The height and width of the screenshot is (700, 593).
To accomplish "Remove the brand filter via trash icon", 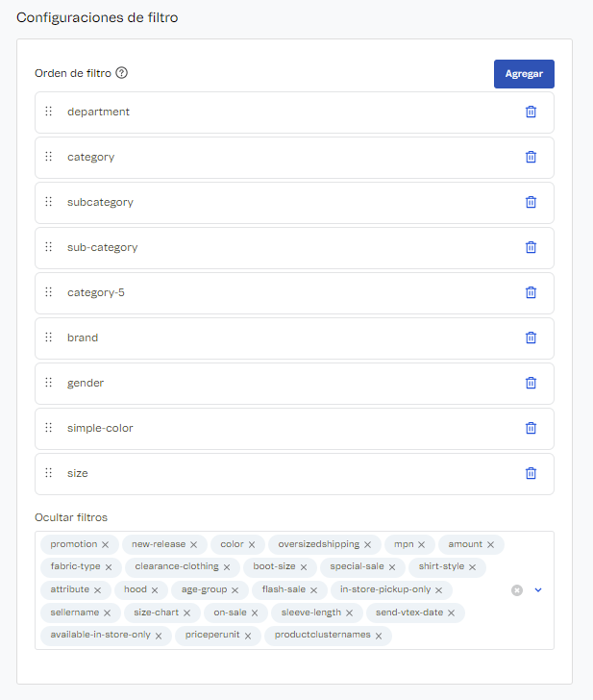I will [x=531, y=338].
